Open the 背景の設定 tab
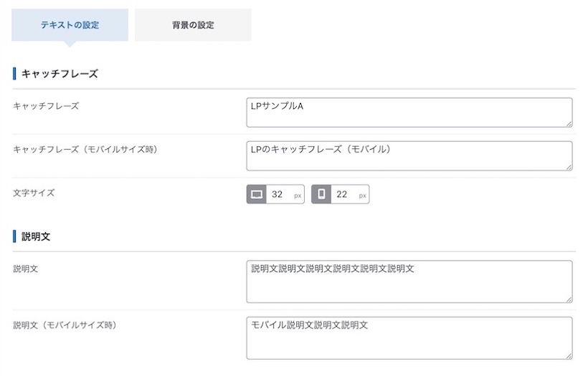 (x=193, y=25)
